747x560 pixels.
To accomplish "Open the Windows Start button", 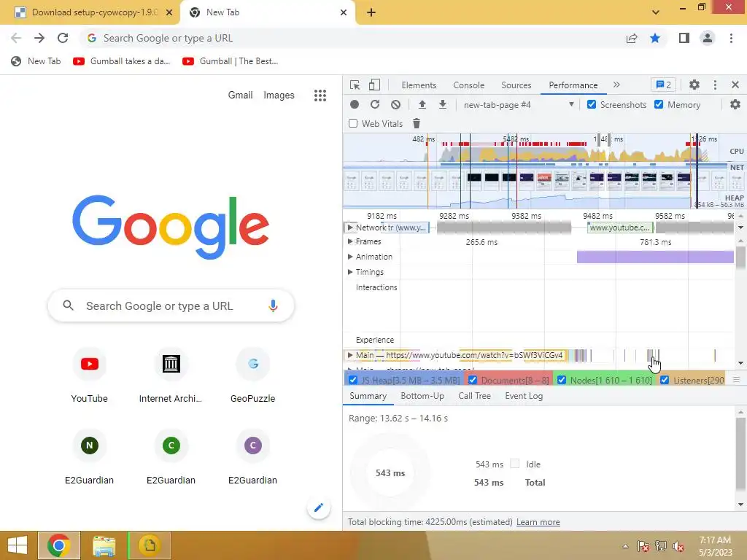I will (18, 545).
